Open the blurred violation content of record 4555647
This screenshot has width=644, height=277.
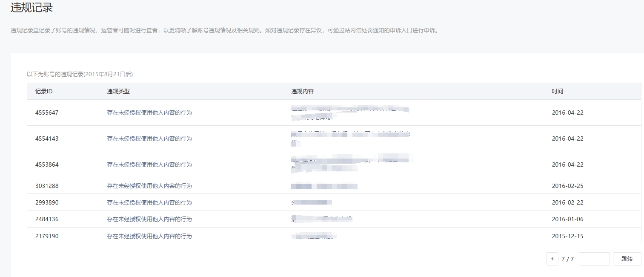point(349,113)
